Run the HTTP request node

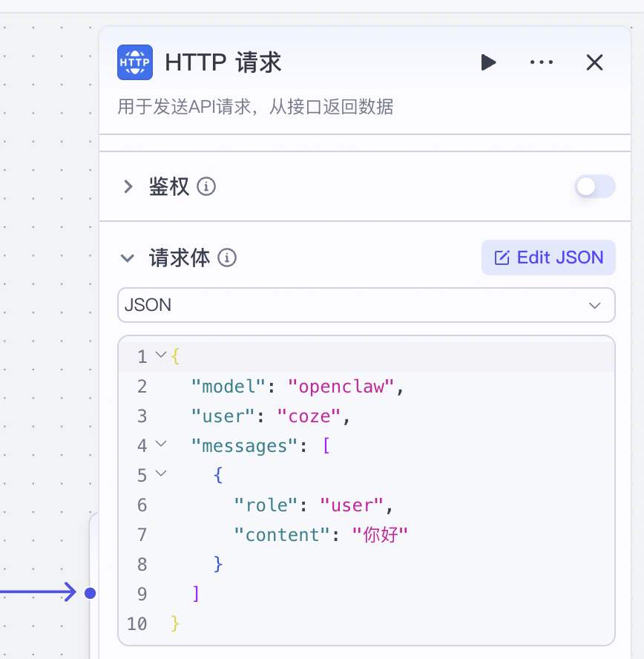coord(487,62)
